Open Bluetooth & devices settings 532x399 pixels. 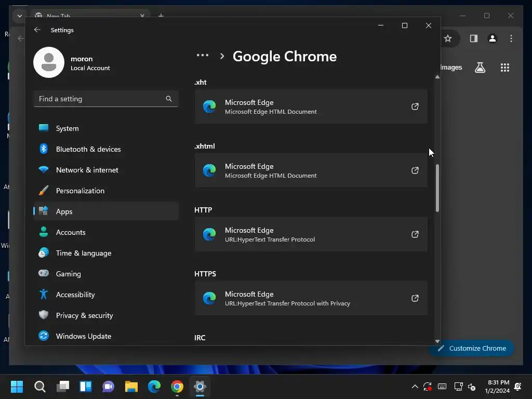coord(106,149)
